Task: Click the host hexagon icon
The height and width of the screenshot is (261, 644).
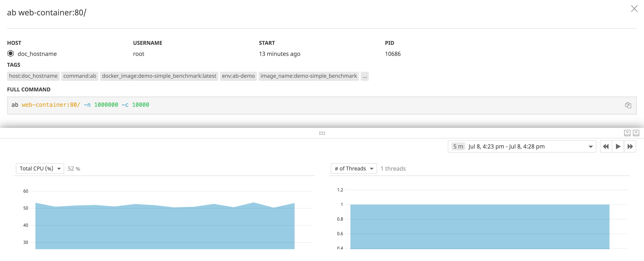Action: tap(10, 54)
